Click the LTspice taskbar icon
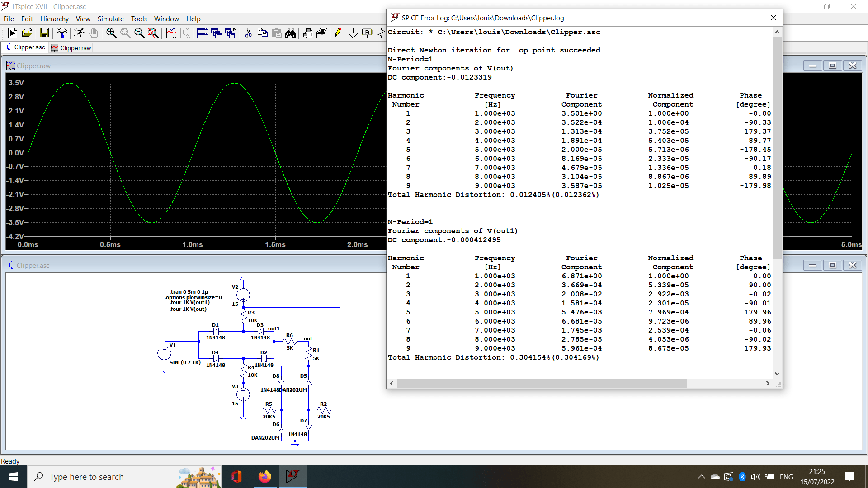868x488 pixels. [x=292, y=477]
